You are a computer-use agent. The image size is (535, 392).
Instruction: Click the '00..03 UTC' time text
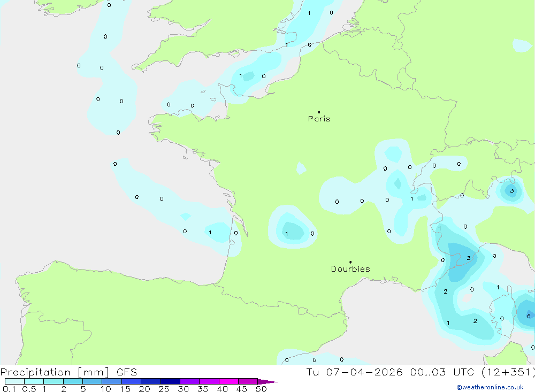click(x=442, y=372)
